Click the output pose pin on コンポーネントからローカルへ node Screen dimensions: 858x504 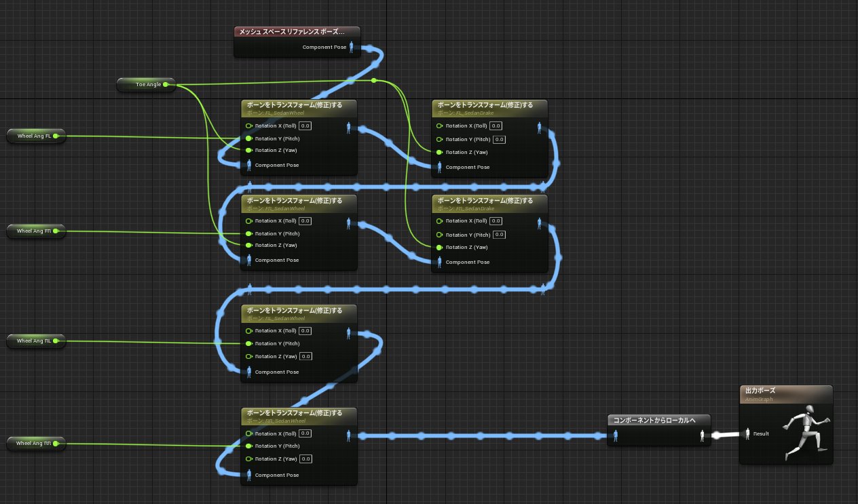[x=703, y=435]
